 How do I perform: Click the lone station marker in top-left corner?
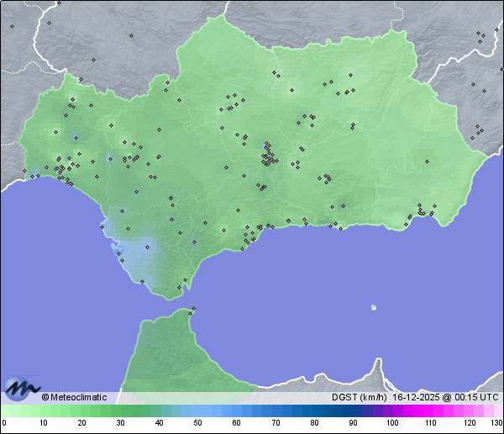tap(12, 26)
